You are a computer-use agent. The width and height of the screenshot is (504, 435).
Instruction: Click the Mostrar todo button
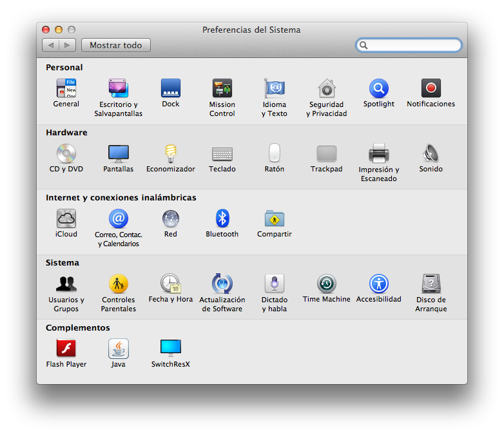coord(116,45)
